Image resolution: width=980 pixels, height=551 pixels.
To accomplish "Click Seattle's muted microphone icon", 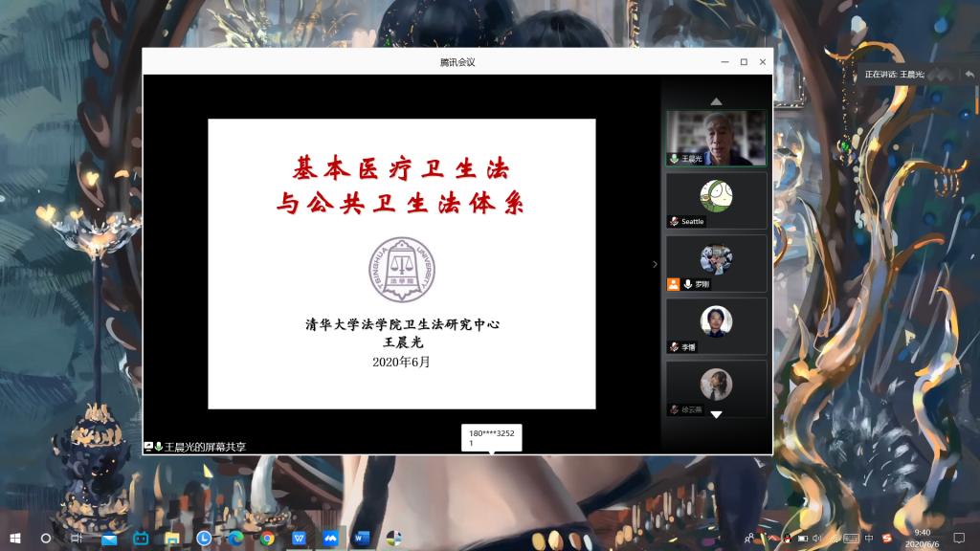I will point(674,222).
